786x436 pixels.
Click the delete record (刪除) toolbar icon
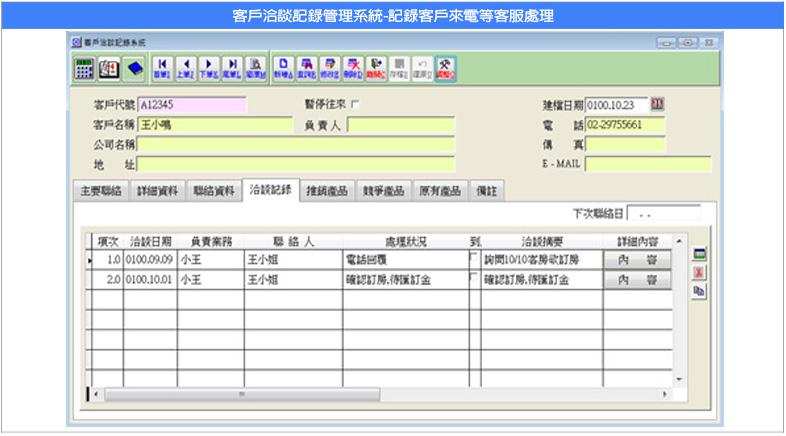(353, 68)
